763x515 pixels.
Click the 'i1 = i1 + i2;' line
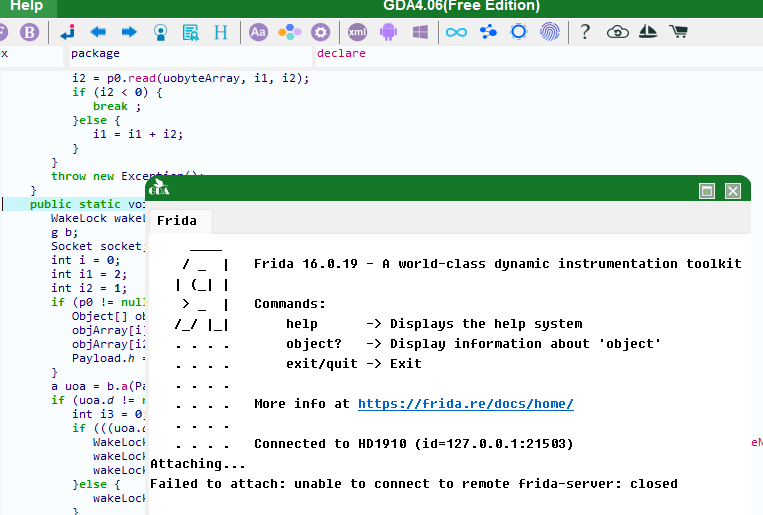pos(138,134)
